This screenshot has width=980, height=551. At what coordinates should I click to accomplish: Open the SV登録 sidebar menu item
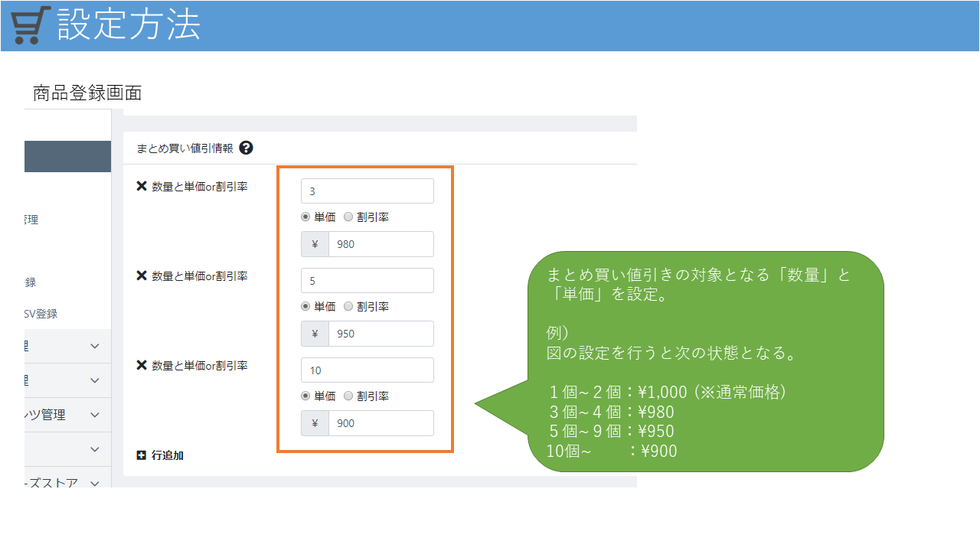pos(40,314)
